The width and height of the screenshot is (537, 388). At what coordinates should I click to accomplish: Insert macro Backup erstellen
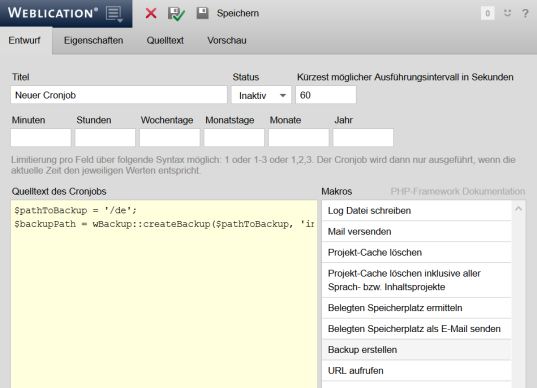(416, 350)
